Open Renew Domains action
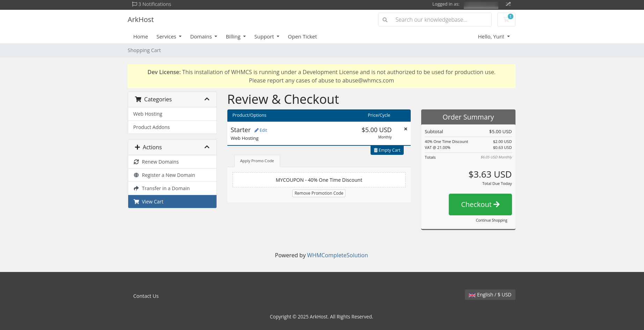The height and width of the screenshot is (330, 644). pos(160,162)
